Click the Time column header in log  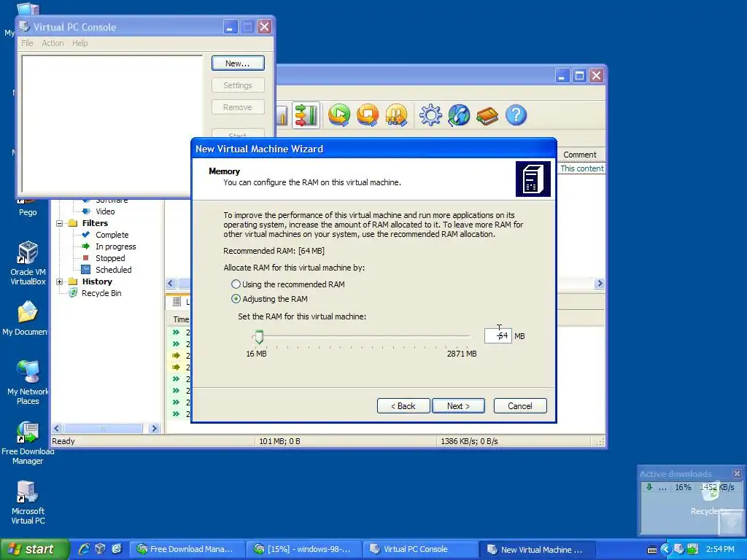pos(181,319)
